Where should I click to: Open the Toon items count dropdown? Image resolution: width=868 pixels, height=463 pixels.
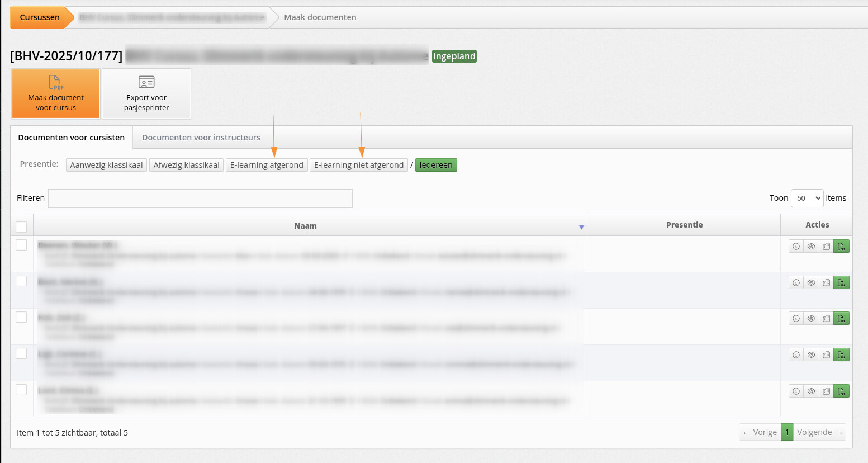pos(807,198)
